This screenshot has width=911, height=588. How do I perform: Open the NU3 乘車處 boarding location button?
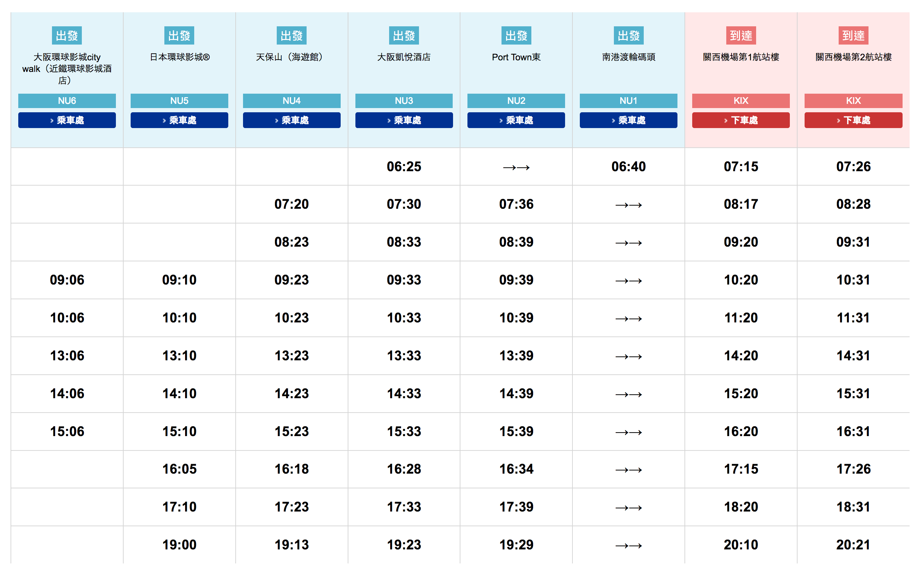pos(404,120)
